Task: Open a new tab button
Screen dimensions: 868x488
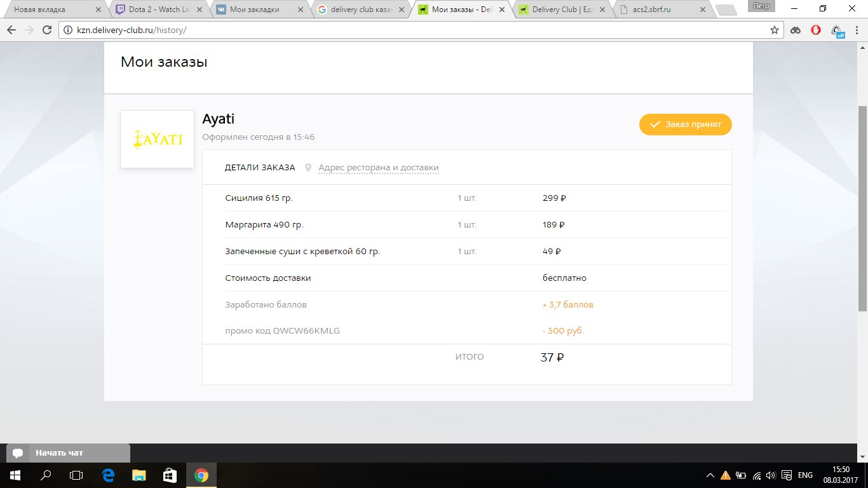Action: tap(725, 10)
